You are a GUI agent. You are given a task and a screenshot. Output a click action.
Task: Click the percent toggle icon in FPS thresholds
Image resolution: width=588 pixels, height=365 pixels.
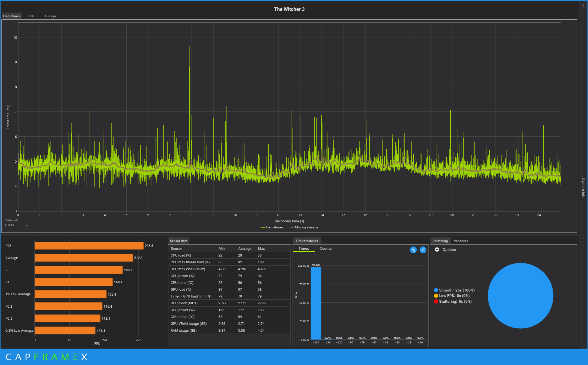pyautogui.click(x=413, y=250)
